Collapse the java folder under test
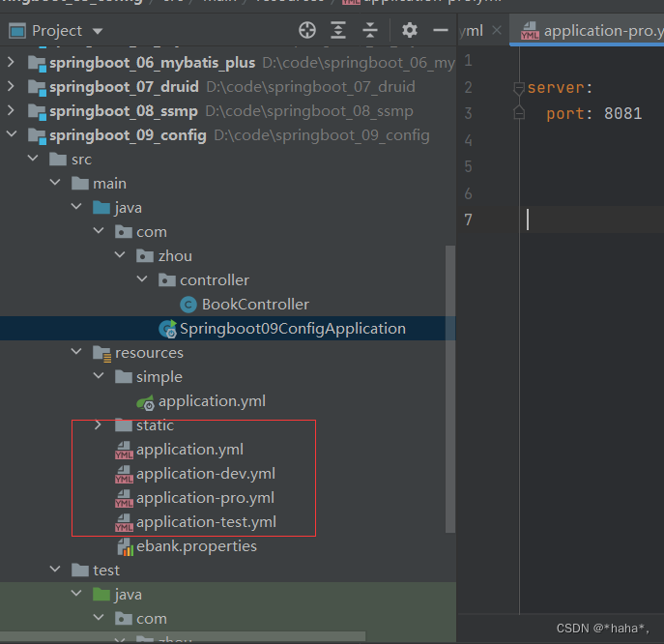 [x=76, y=594]
